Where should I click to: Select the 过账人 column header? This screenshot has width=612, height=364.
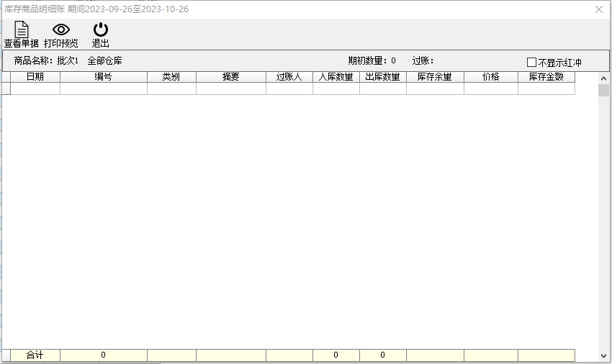tap(289, 77)
